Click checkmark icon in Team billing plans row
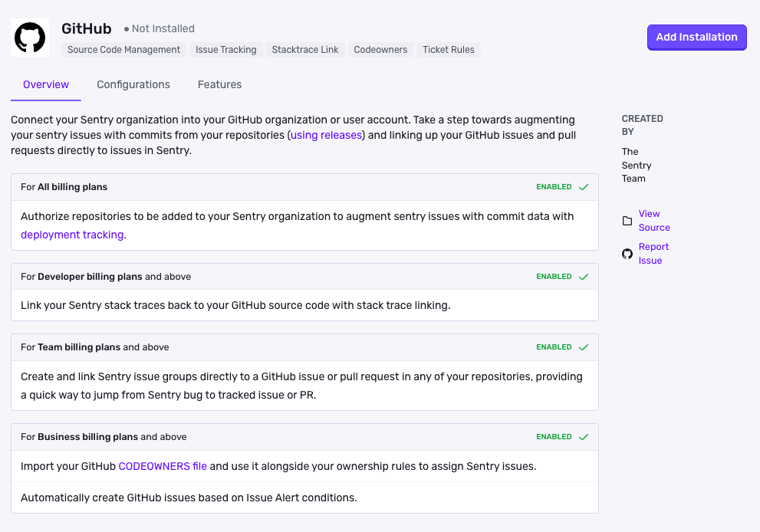 tap(584, 347)
